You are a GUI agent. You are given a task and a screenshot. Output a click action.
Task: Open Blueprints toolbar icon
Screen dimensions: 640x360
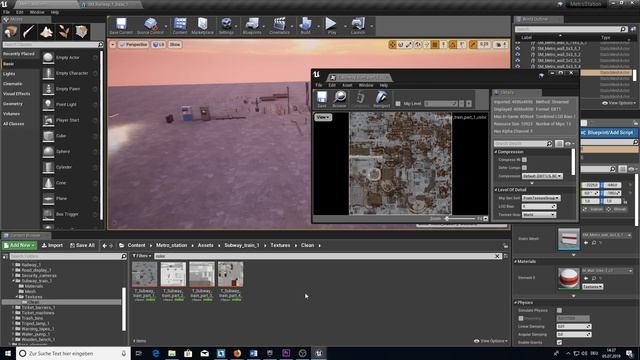coord(252,26)
